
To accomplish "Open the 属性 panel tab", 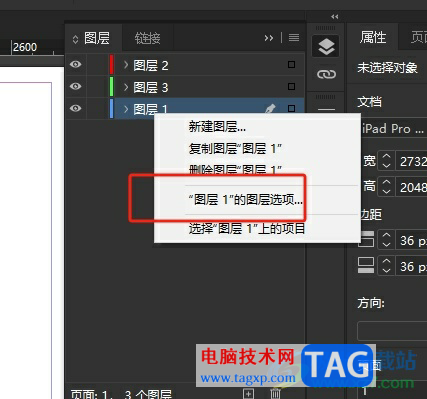I will [373, 37].
